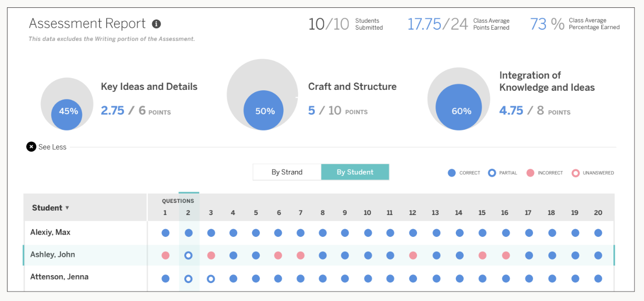This screenshot has width=644, height=301.
Task: Click John Ashley's incorrect dot for question 1
Action: (x=165, y=255)
